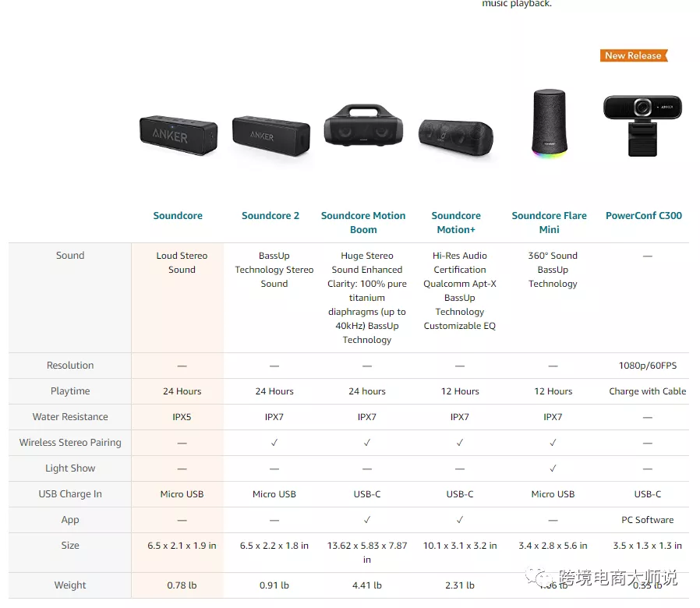Select the 4.41 lb weight value
This screenshot has width=700, height=608.
click(x=367, y=585)
